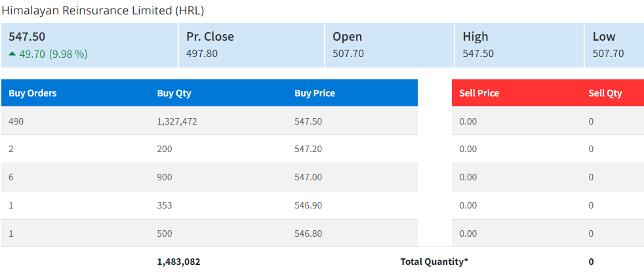Screen dimensions: 644x278
Task: Select the 546.90 buy price row
Action: 308,205
